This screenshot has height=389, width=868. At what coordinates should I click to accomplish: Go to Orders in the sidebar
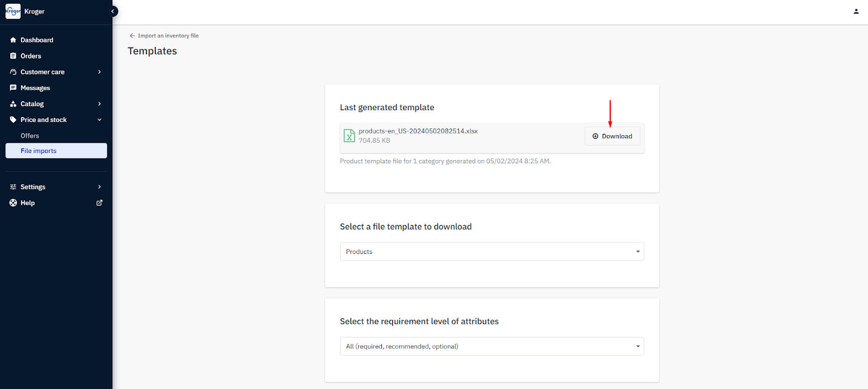pyautogui.click(x=31, y=56)
